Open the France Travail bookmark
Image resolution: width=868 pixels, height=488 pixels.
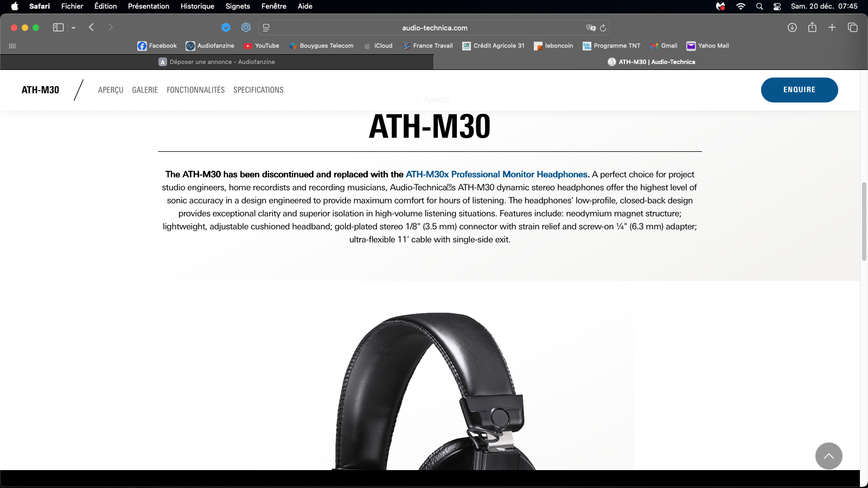(x=427, y=46)
